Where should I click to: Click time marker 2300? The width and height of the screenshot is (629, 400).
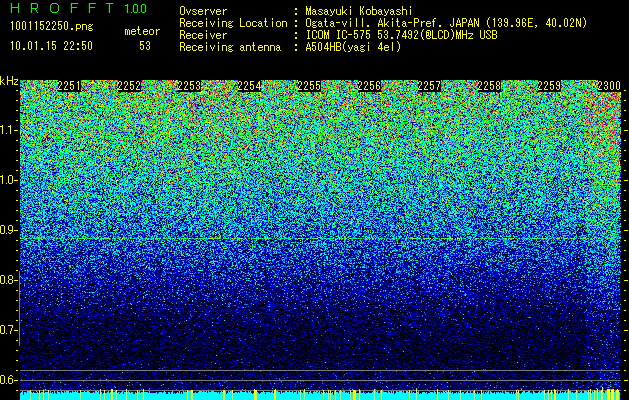[x=609, y=86]
